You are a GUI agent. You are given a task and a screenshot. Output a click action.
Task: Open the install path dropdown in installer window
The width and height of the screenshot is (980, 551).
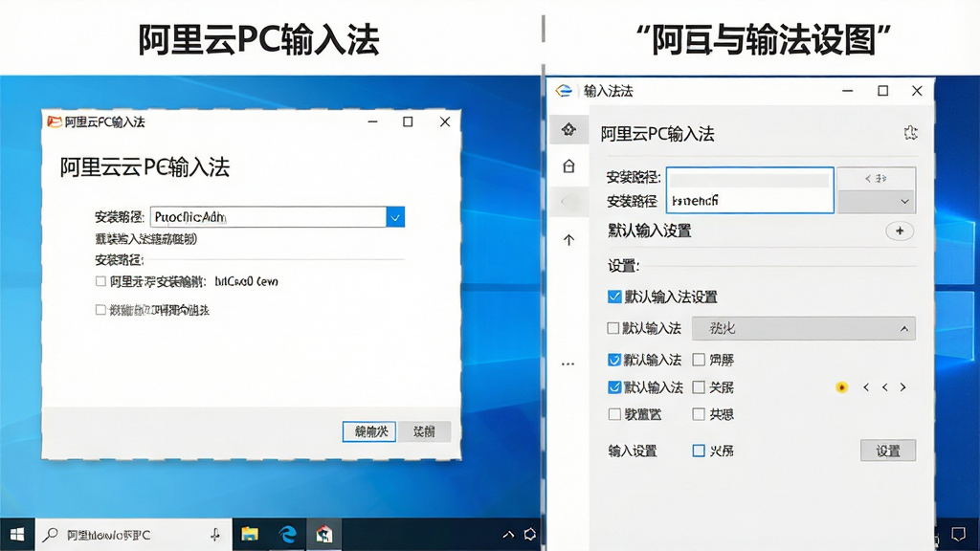pos(395,217)
